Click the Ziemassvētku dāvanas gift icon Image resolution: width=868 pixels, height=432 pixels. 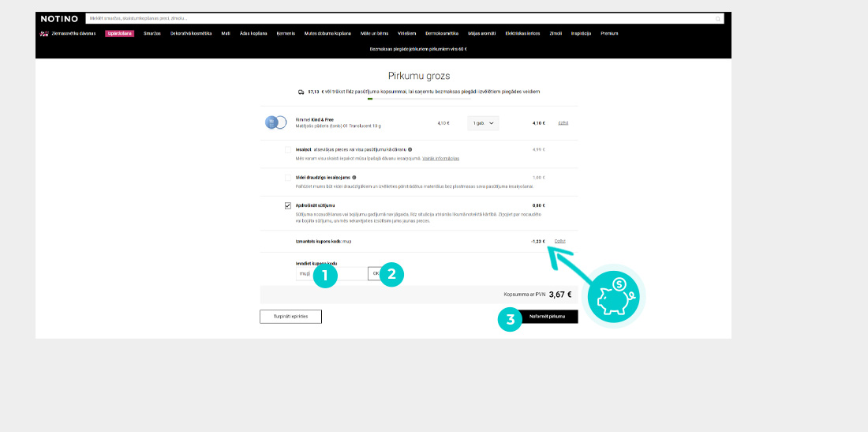coord(44,34)
